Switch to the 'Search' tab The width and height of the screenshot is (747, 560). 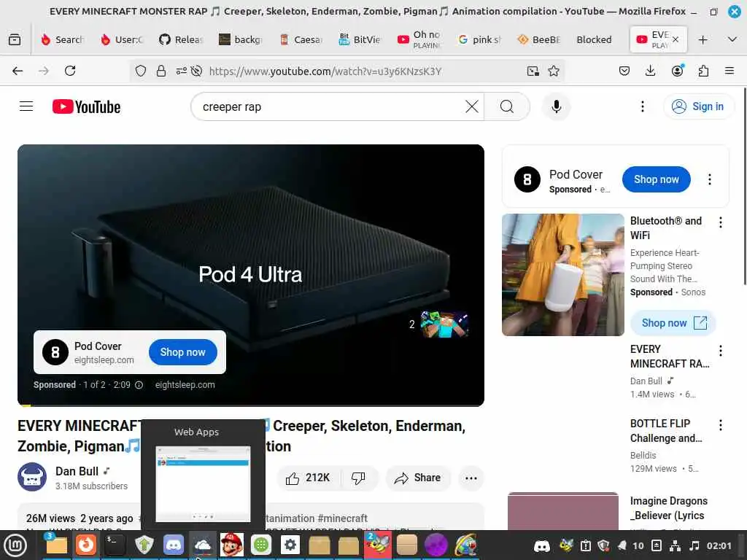pyautogui.click(x=63, y=39)
